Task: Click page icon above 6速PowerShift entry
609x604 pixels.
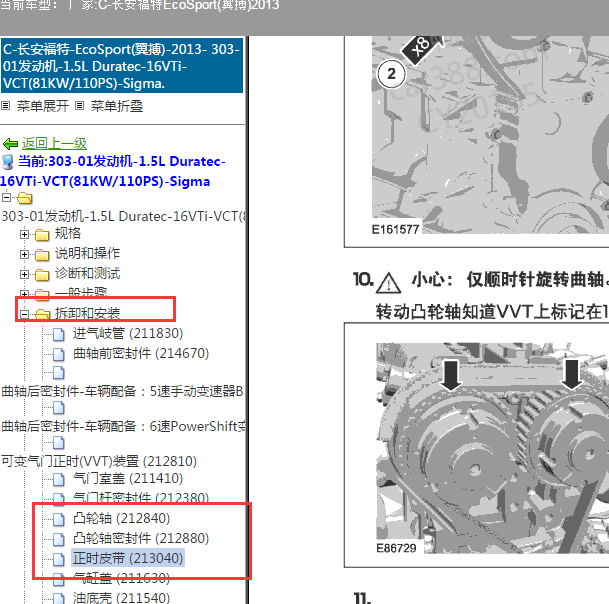Action: (59, 407)
